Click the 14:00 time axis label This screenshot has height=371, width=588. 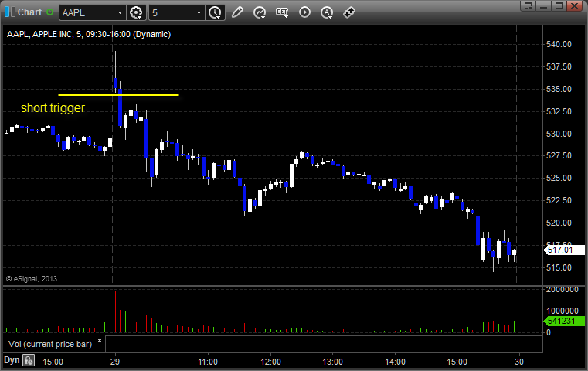point(395,362)
